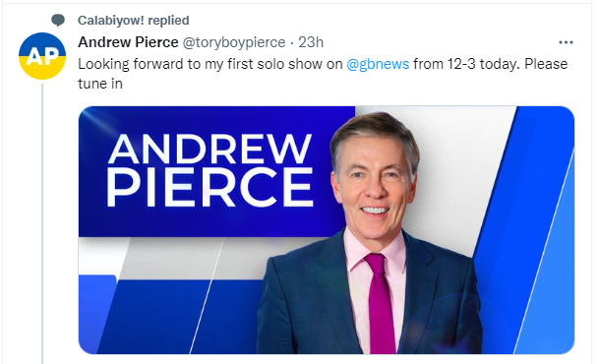Click the Andrew Pierce display name

[128, 42]
